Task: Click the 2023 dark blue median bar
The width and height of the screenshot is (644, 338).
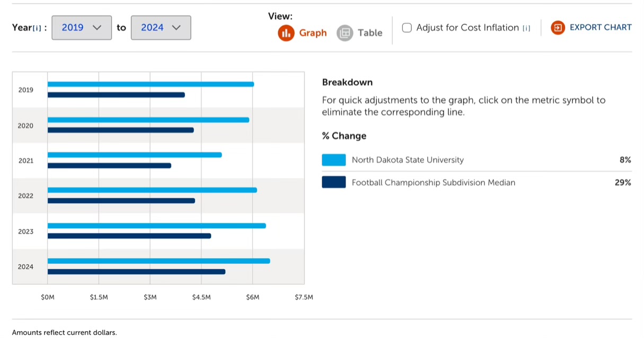Action: (129, 236)
